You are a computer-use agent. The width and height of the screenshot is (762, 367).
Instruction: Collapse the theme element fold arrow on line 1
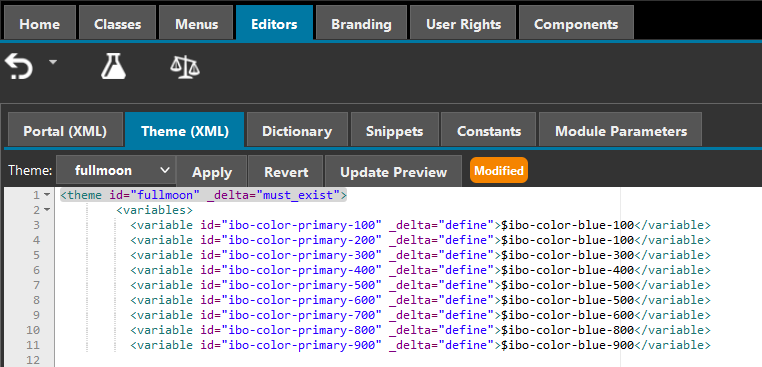(x=47, y=195)
